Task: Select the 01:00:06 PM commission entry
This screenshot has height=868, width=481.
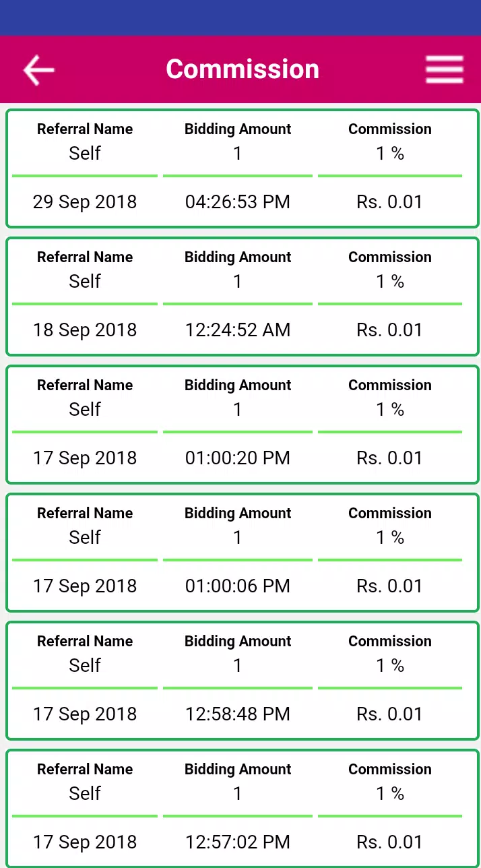Action: point(243,553)
